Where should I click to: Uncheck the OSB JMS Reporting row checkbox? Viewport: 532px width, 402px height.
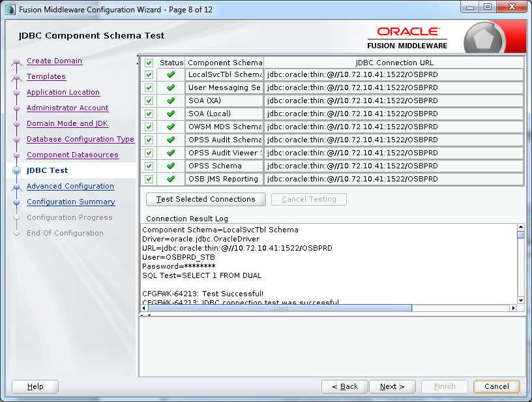[149, 179]
